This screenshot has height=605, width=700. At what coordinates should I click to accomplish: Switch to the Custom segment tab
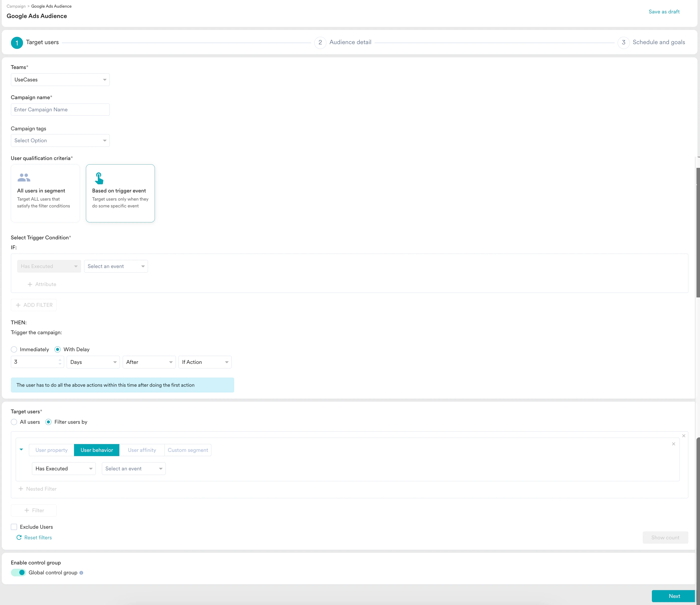point(188,450)
